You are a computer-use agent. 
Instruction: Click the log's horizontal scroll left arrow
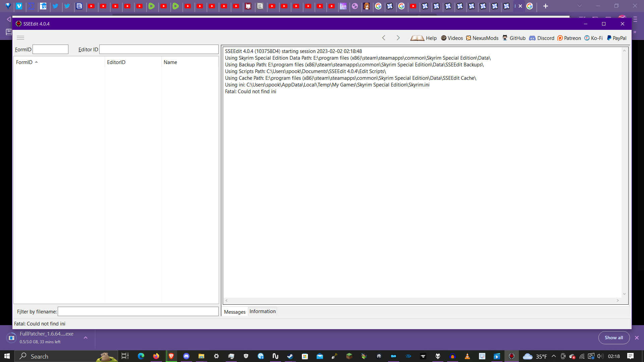(x=227, y=301)
